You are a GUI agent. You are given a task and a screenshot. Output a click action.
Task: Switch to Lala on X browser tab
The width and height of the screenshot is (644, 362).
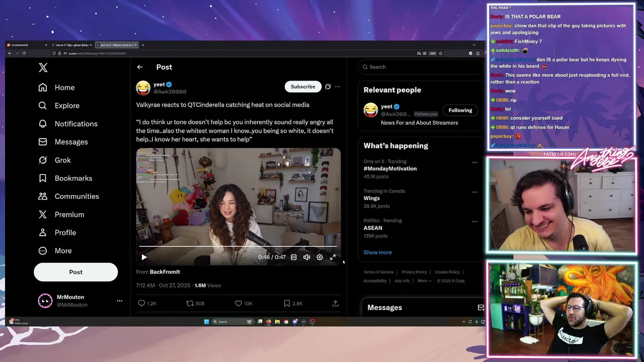71,45
